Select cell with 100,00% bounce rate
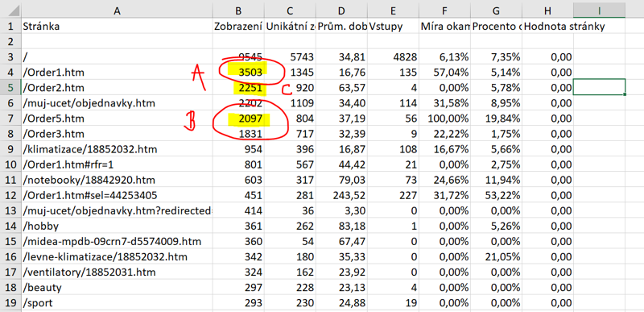The height and width of the screenshot is (312, 644). [445, 119]
